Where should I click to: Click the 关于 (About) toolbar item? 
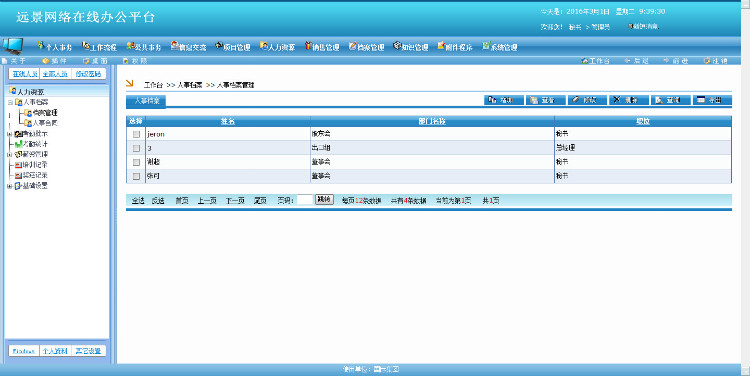point(14,61)
